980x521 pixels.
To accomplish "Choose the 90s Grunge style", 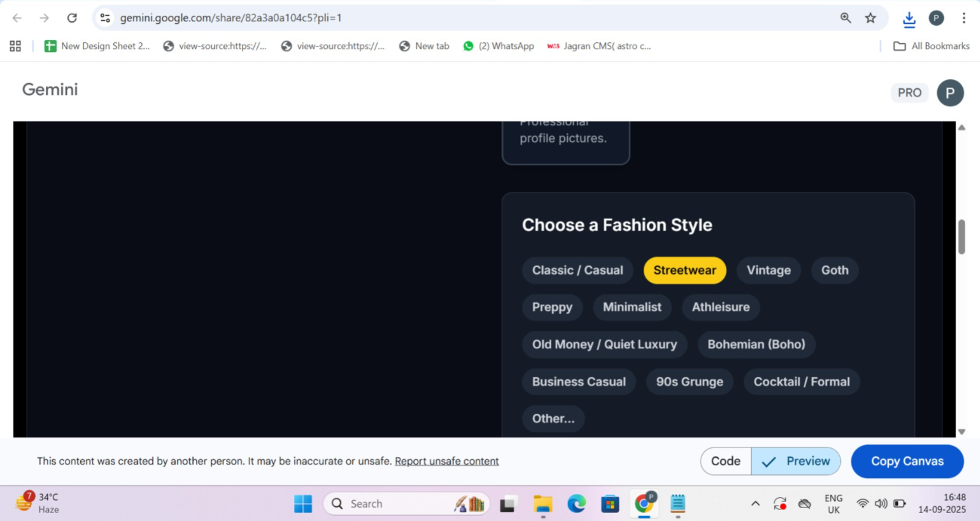I will (x=690, y=382).
